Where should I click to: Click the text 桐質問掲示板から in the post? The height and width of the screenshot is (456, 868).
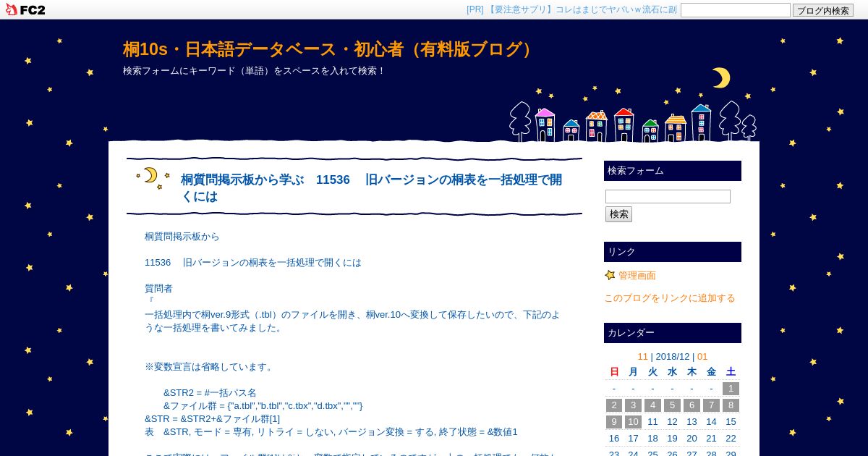click(182, 237)
